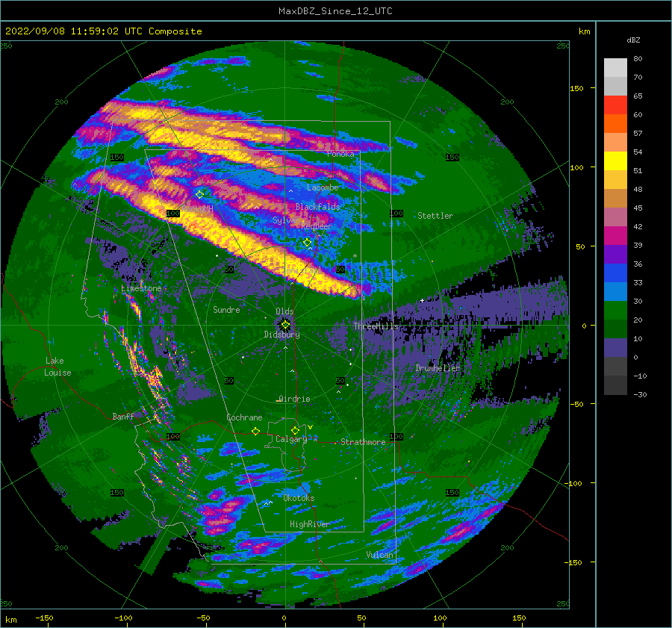The image size is (672, 628).
Task: Click the dBZ heading above the legend
Action: pos(633,40)
